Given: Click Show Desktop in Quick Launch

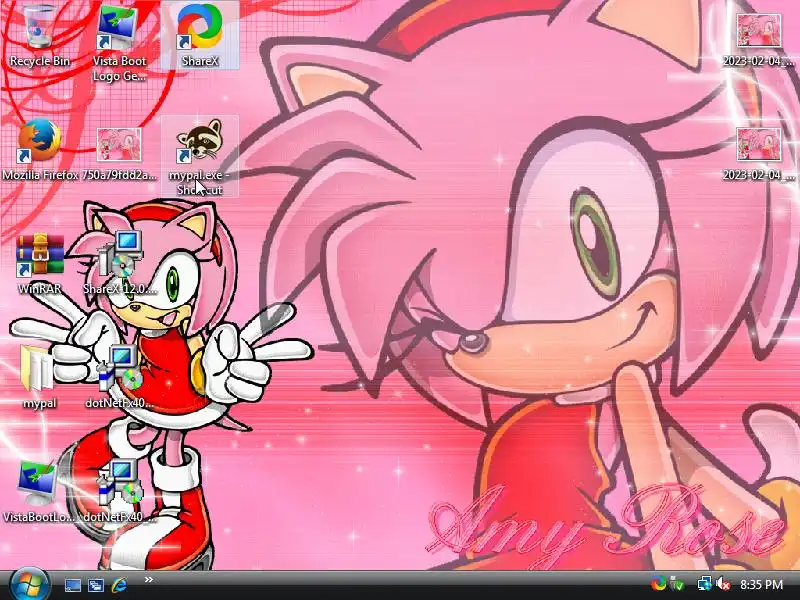Looking at the screenshot, I should pyautogui.click(x=72, y=585).
